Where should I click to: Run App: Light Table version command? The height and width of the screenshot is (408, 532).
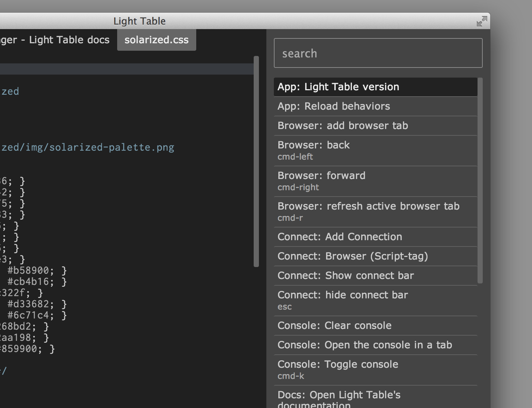point(375,87)
